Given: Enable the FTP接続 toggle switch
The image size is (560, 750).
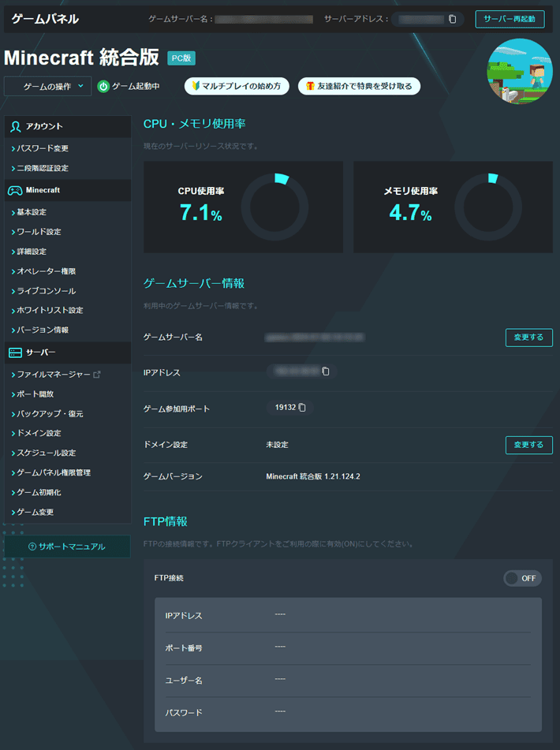Looking at the screenshot, I should point(522,578).
